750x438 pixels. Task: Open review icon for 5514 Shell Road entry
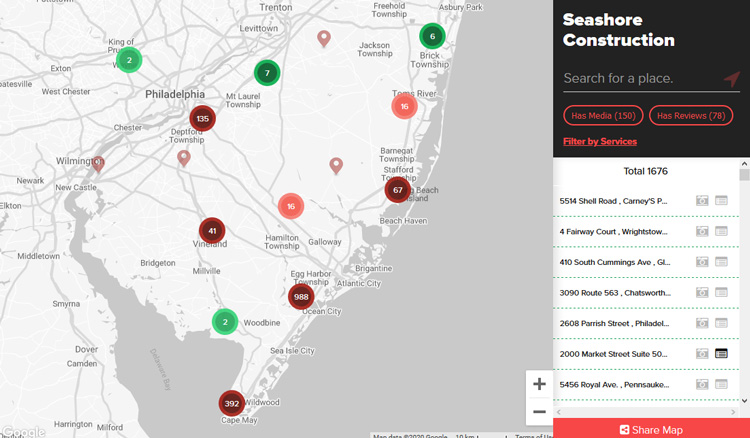pyautogui.click(x=721, y=200)
